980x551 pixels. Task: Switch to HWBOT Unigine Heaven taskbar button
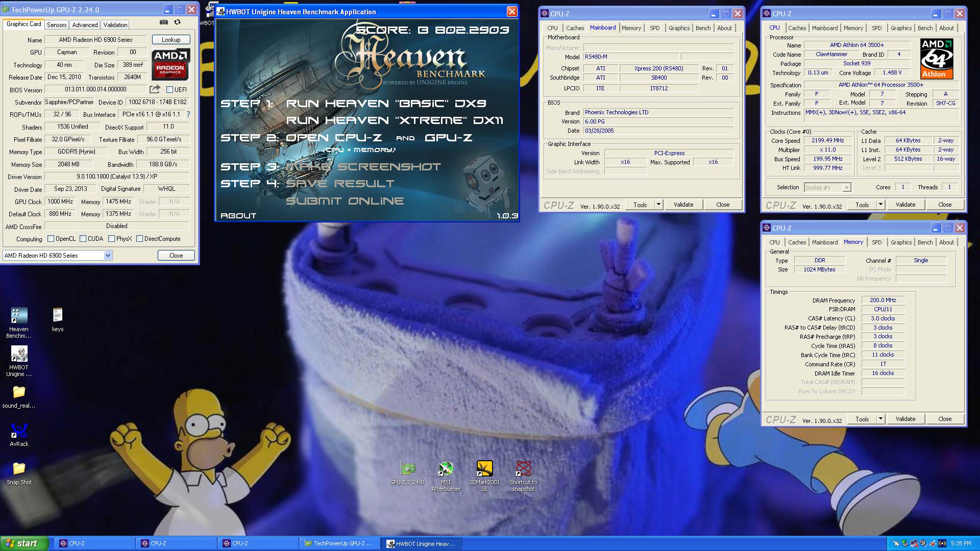422,543
